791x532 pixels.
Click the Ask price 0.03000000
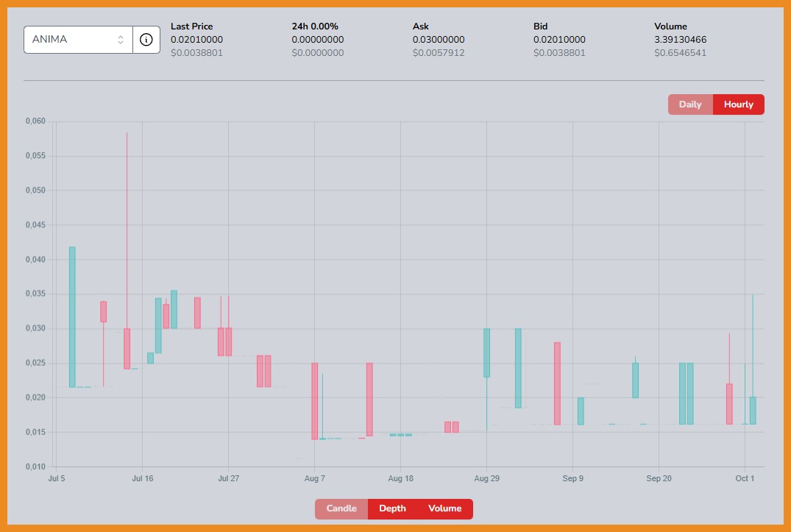tap(439, 40)
